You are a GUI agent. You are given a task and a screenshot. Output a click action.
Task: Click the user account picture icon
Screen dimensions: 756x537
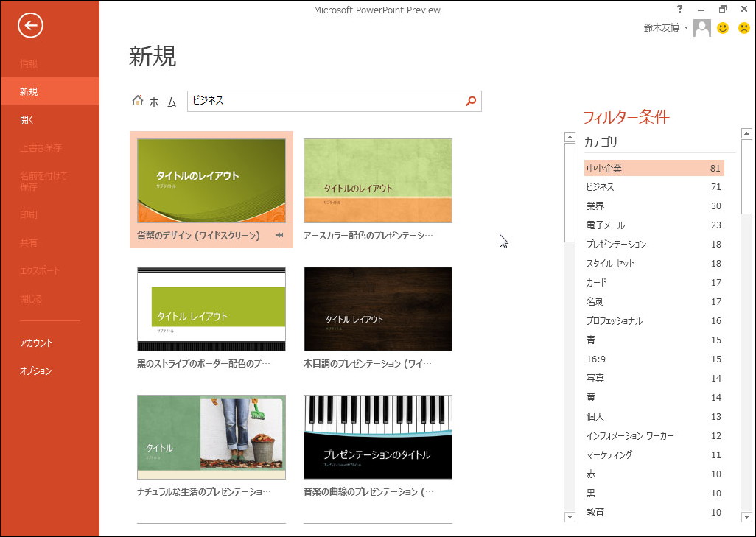(x=701, y=27)
